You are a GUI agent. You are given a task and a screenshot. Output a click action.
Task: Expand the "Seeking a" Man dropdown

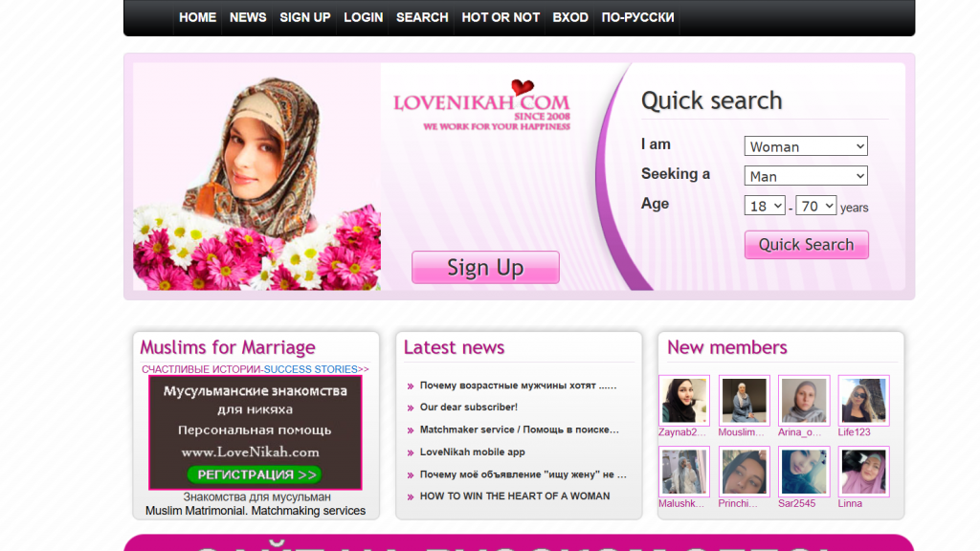coord(806,176)
